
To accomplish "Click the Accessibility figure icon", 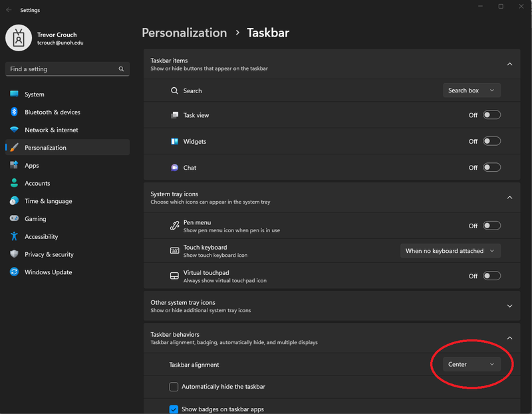I will (14, 236).
